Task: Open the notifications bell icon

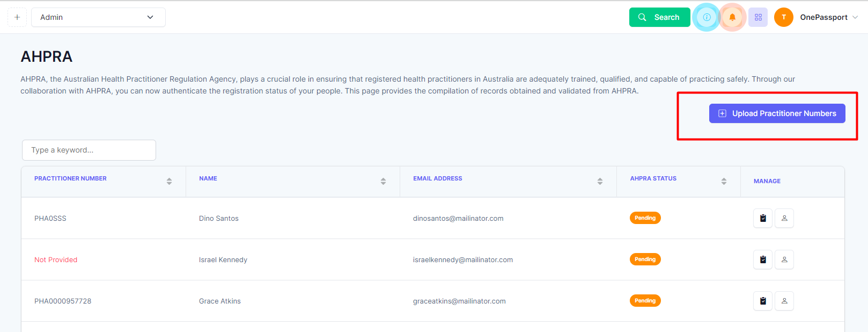Action: (x=732, y=17)
